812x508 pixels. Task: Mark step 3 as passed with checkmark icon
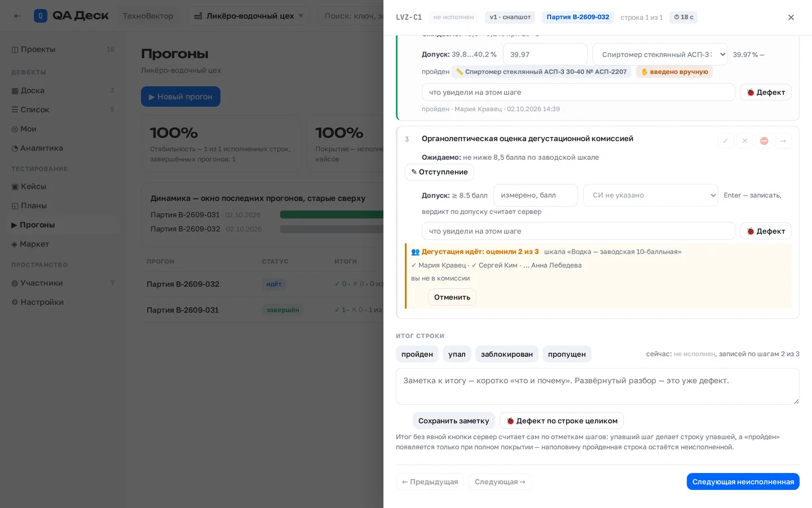pos(726,141)
